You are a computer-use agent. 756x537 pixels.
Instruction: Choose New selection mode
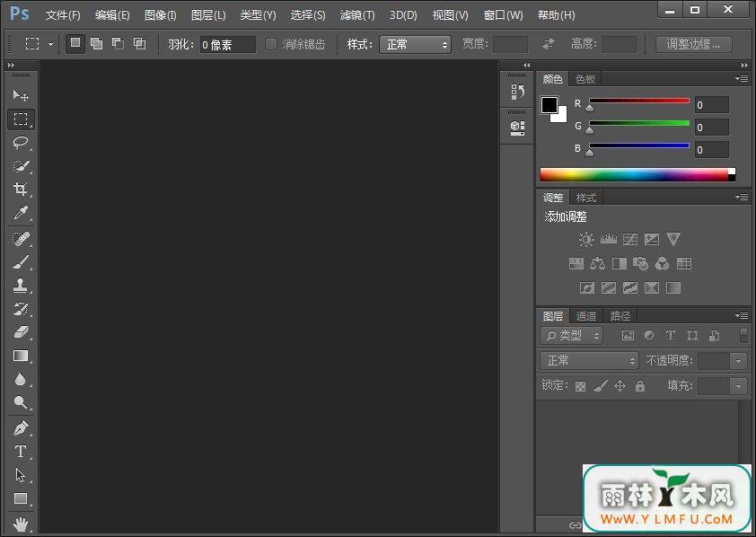click(x=75, y=43)
